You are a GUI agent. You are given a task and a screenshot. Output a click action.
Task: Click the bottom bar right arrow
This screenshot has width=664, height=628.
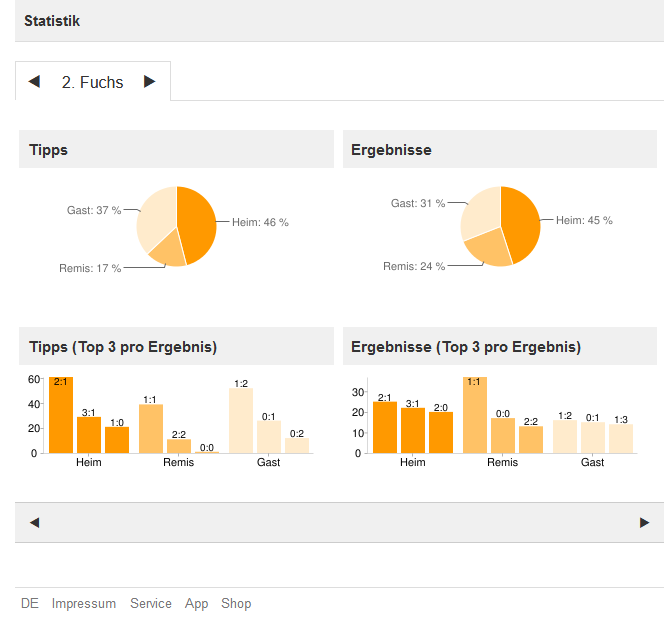point(644,522)
